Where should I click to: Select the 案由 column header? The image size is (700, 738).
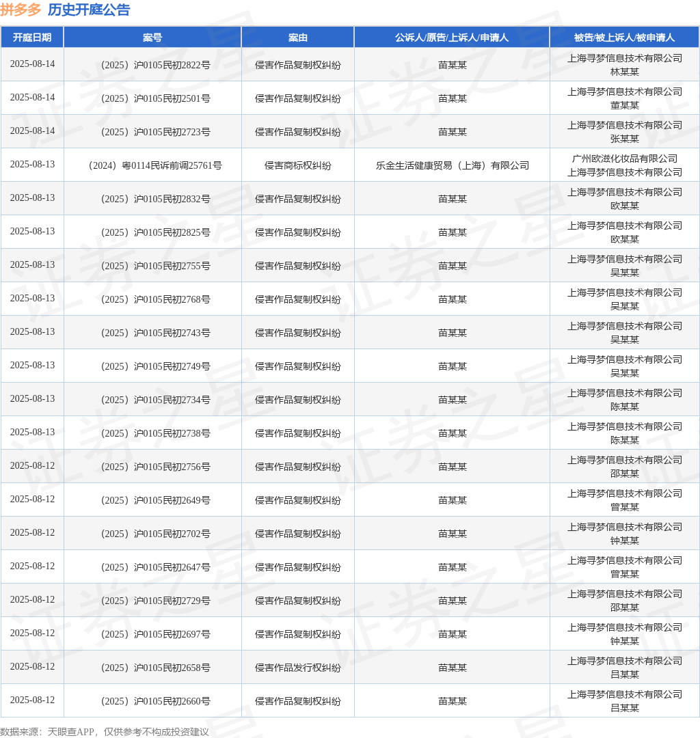point(297,38)
